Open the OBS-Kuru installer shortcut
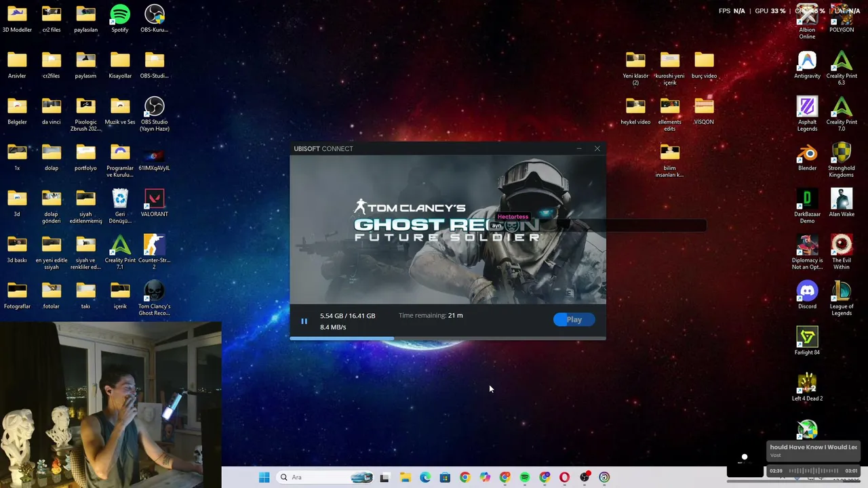The width and height of the screenshot is (868, 488). pos(155,19)
